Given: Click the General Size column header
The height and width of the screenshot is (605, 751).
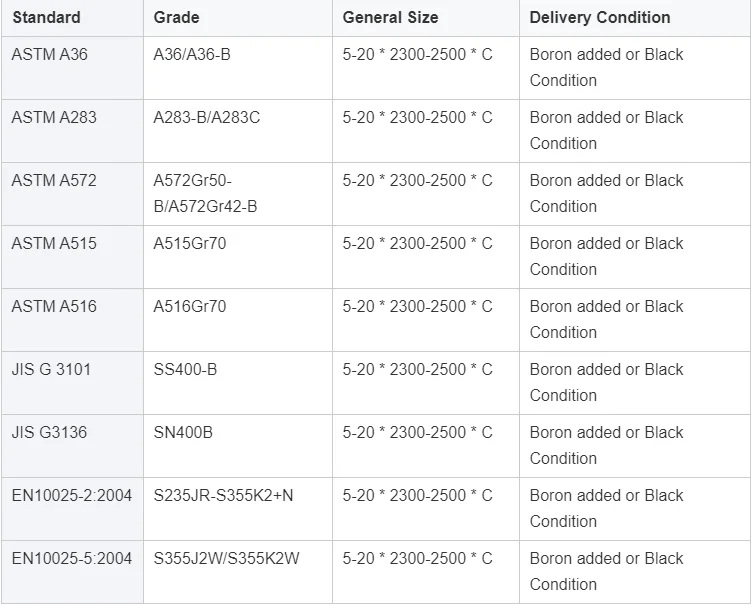Looking at the screenshot, I should (x=390, y=17).
